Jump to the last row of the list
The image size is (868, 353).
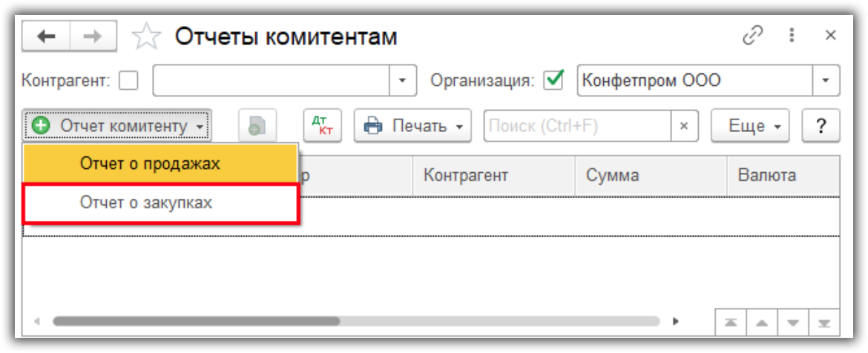point(824,323)
